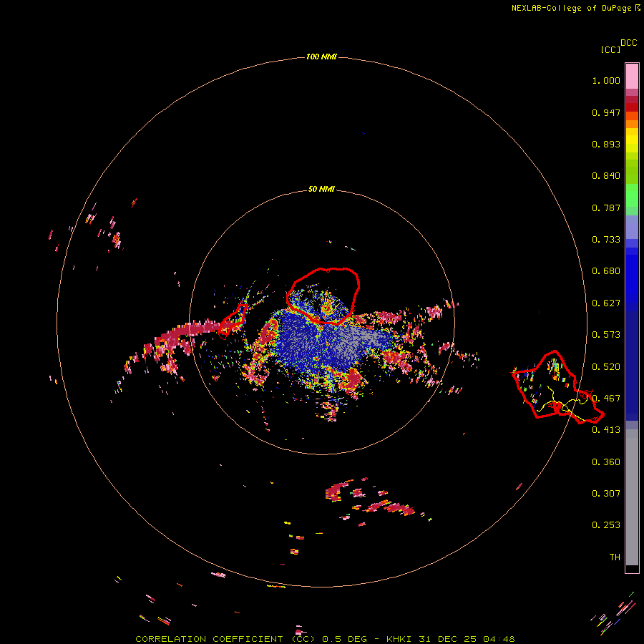Screen dimensions: 644x644
Task: Click the 1.000 color scale value
Action: [x=606, y=80]
